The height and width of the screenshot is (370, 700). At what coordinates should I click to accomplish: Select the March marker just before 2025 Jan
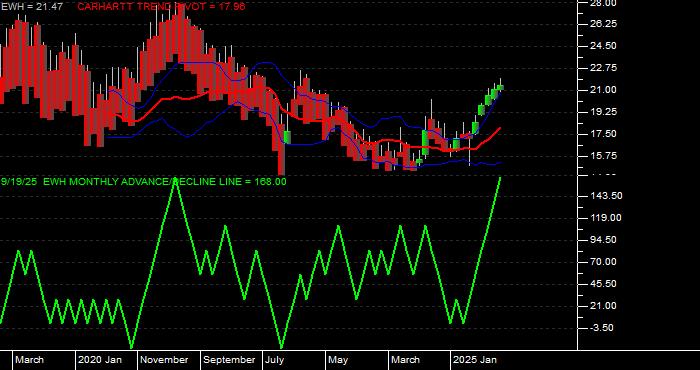coord(405,360)
